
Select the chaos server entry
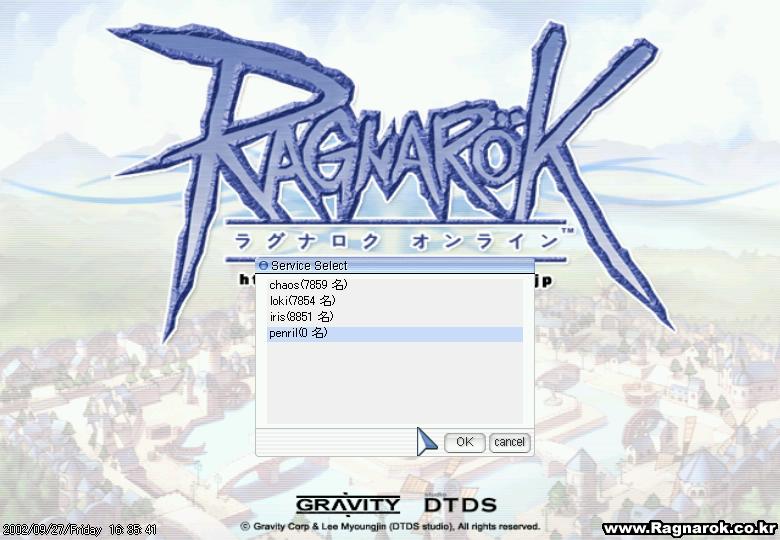pos(395,285)
